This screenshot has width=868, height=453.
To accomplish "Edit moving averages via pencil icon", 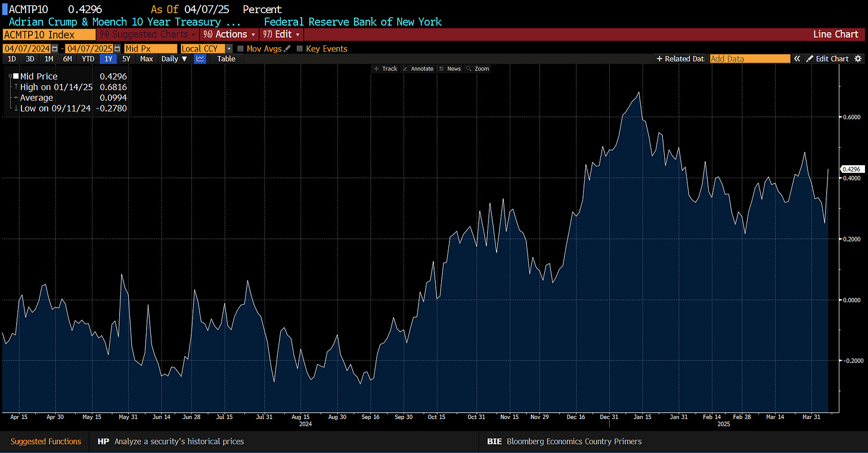I will coord(287,49).
